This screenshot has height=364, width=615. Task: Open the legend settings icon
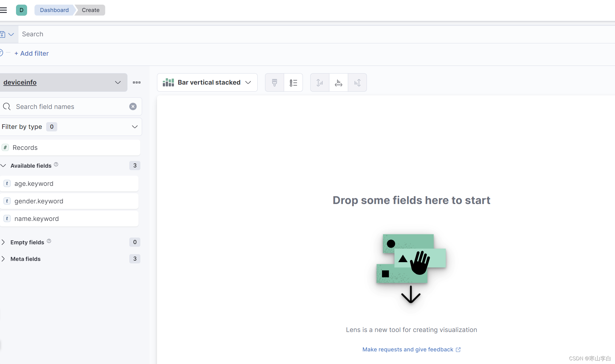293,82
